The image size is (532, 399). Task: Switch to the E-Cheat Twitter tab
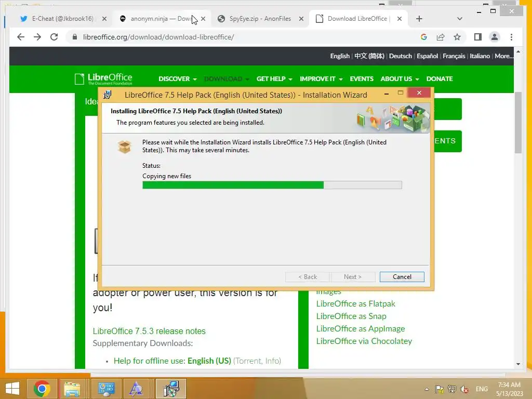[x=63, y=19]
